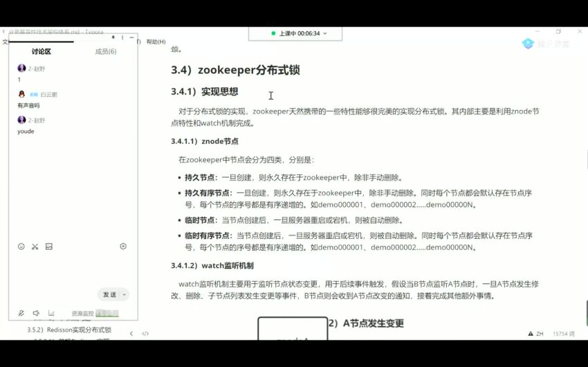Click the bold bullet text 持久节点

(x=199, y=177)
